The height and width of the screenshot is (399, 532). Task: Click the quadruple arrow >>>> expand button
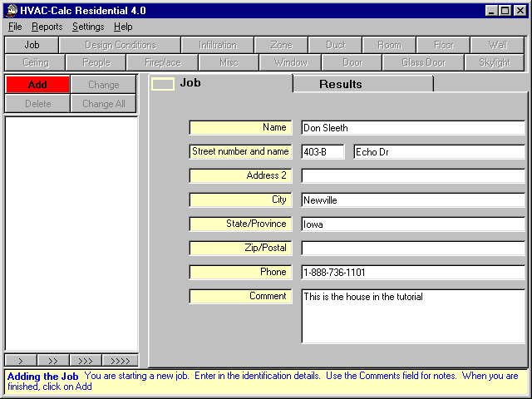(120, 360)
